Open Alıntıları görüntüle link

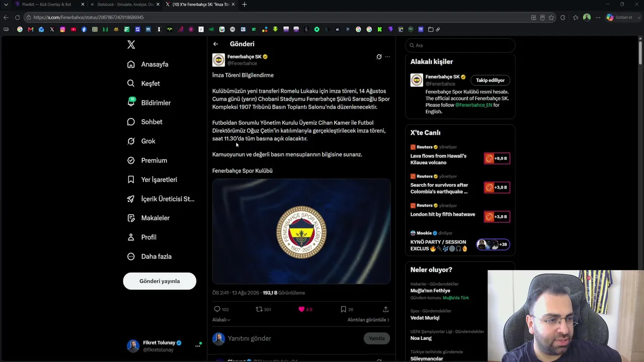(x=368, y=320)
